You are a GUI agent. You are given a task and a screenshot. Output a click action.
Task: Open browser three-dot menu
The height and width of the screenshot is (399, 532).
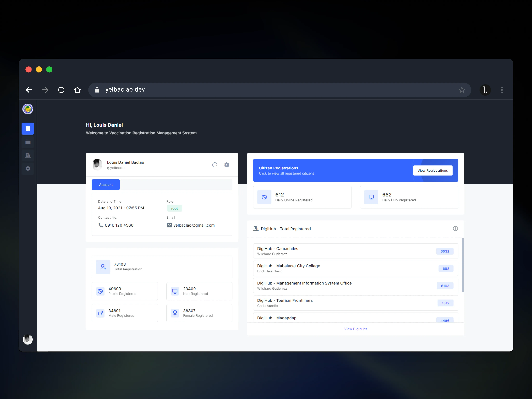pos(502,90)
